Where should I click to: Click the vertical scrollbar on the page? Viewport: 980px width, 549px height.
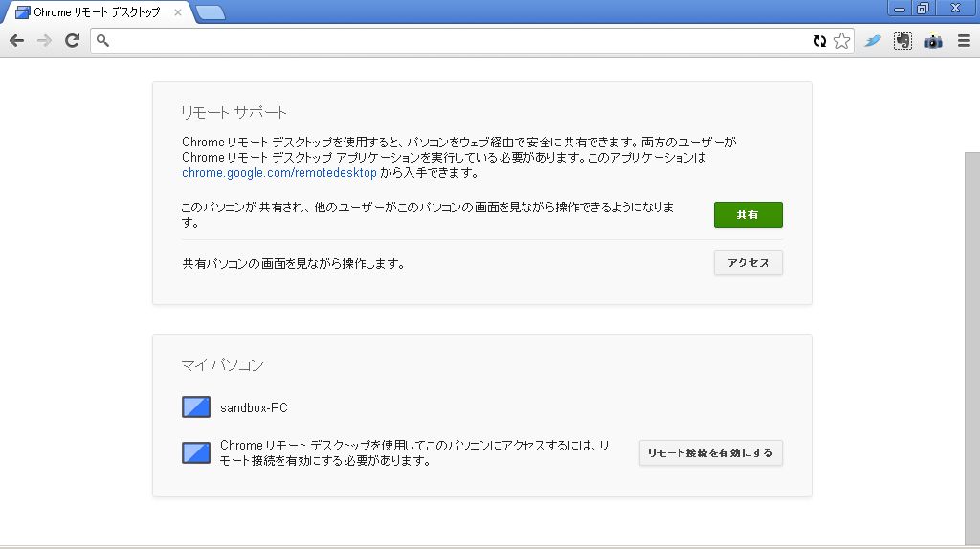point(972,350)
